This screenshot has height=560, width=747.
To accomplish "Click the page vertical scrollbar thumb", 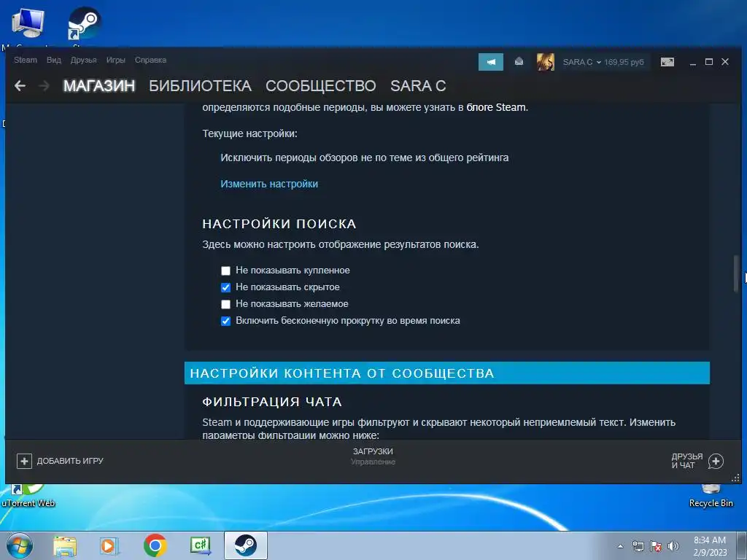I will (x=736, y=273).
